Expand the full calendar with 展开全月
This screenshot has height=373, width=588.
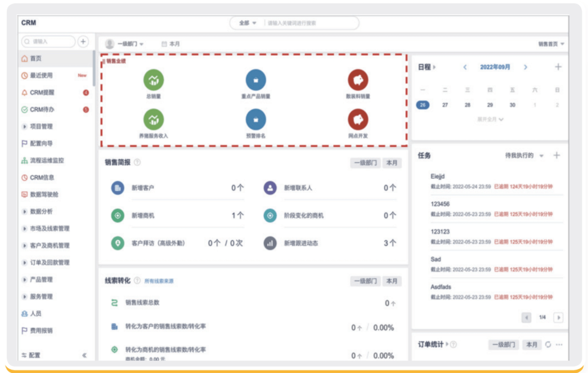coord(490,119)
